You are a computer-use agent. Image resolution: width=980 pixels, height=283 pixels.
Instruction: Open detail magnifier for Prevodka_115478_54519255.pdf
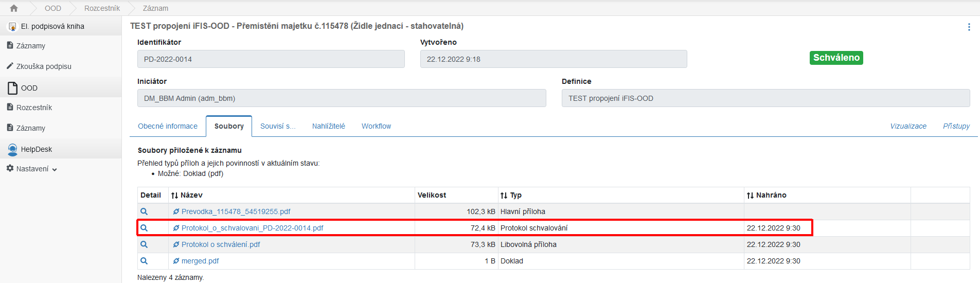[144, 211]
